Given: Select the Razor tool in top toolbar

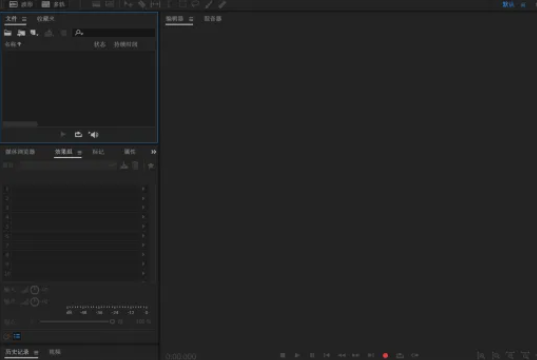Looking at the screenshot, I should (x=142, y=4).
